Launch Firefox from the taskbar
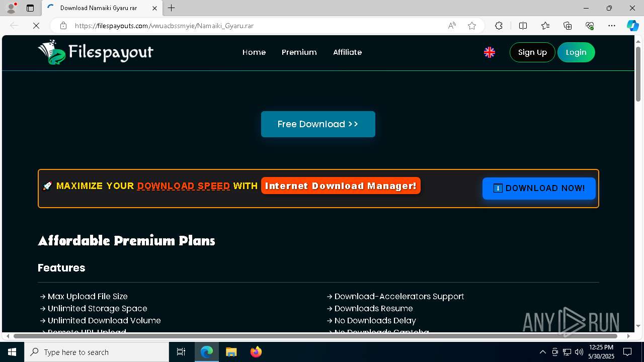Viewport: 644px width, 362px height. pos(256,352)
